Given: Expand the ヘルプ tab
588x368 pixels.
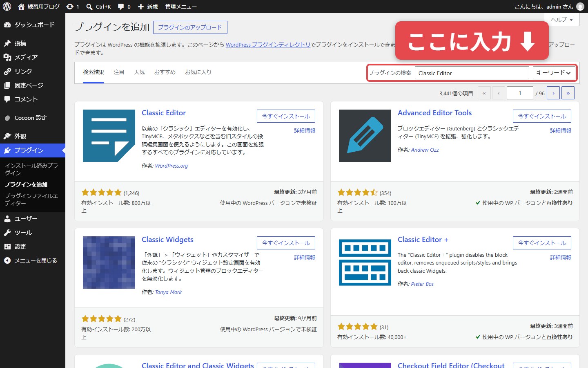Looking at the screenshot, I should click(x=562, y=20).
